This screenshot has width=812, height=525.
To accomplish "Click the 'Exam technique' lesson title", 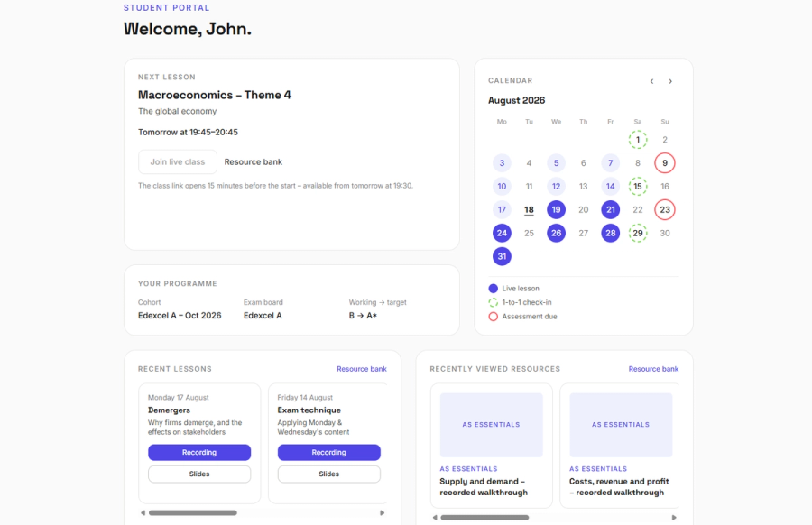I will pos(309,410).
